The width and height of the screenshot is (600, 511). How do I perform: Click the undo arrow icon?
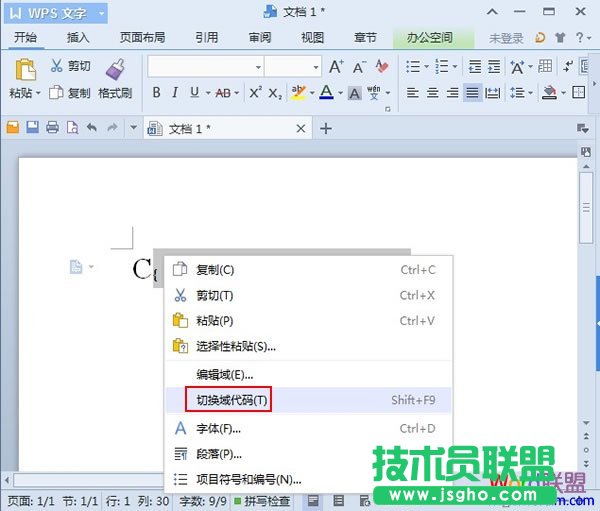point(92,128)
